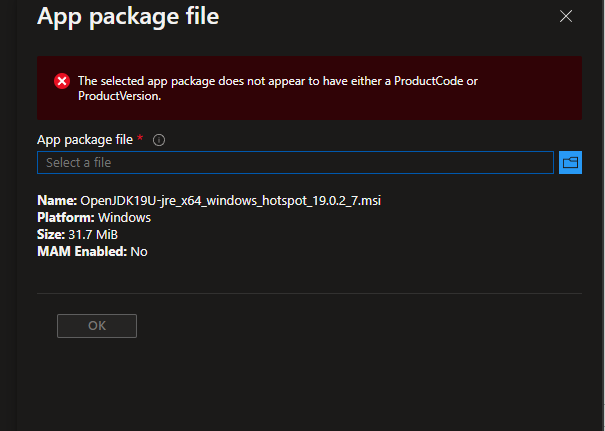Select the OpenJDK19U msi file name text
Image resolution: width=605 pixels, height=431 pixels.
click(x=230, y=201)
